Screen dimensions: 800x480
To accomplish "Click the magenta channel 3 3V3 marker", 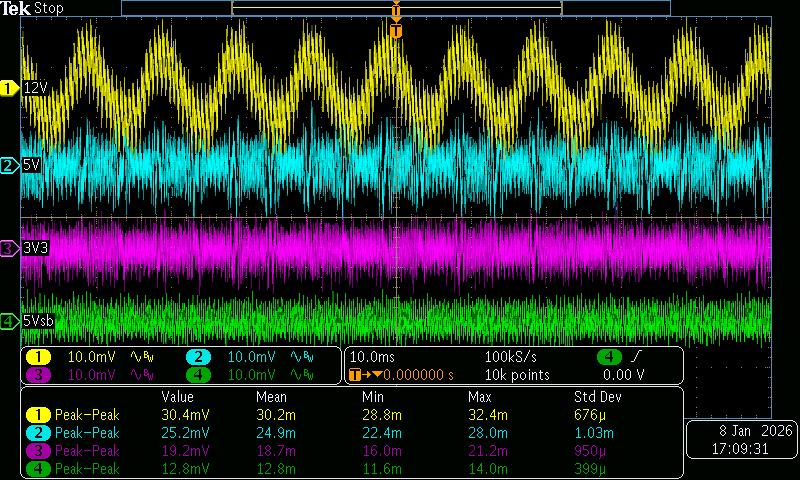I will 9,247.
